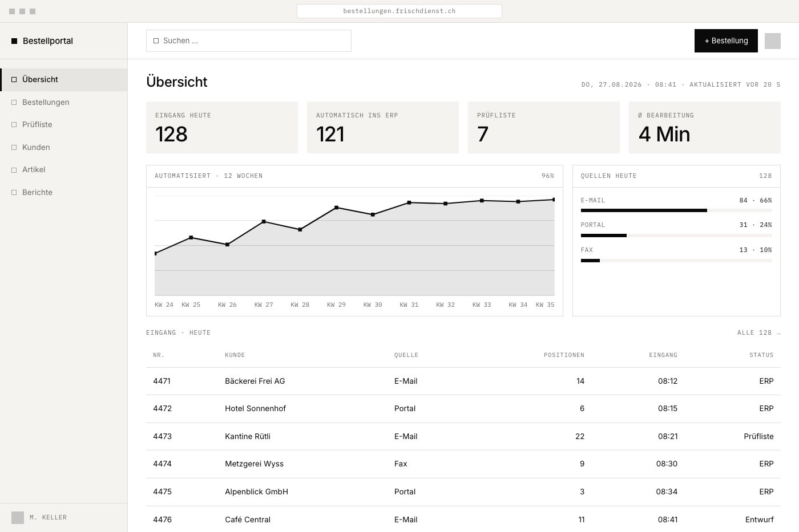Navigate to Kunden section
799x532 pixels.
tap(64, 148)
